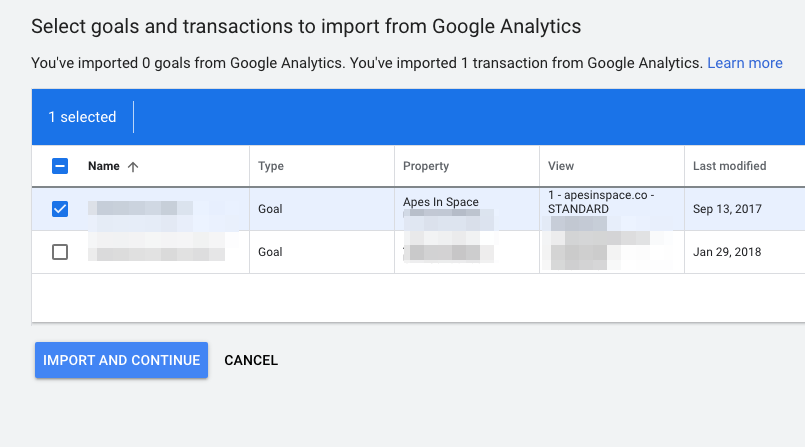This screenshot has width=805, height=447.
Task: Select the Apes In Space property cell
Action: point(440,202)
